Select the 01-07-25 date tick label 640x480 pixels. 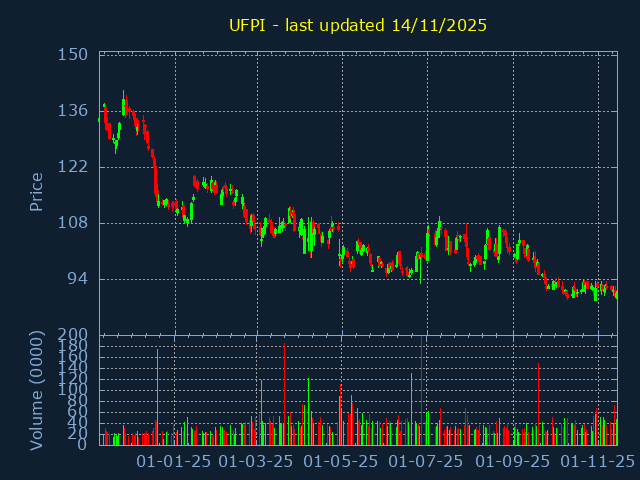[425, 461]
